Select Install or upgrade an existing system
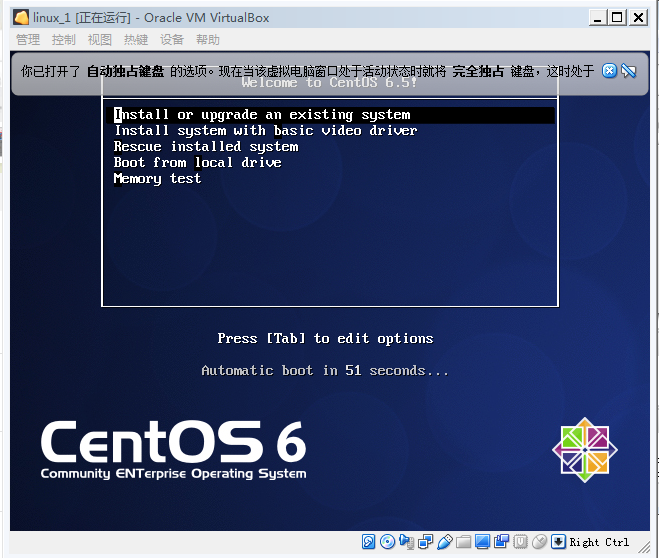This screenshot has width=659, height=558. [330, 115]
